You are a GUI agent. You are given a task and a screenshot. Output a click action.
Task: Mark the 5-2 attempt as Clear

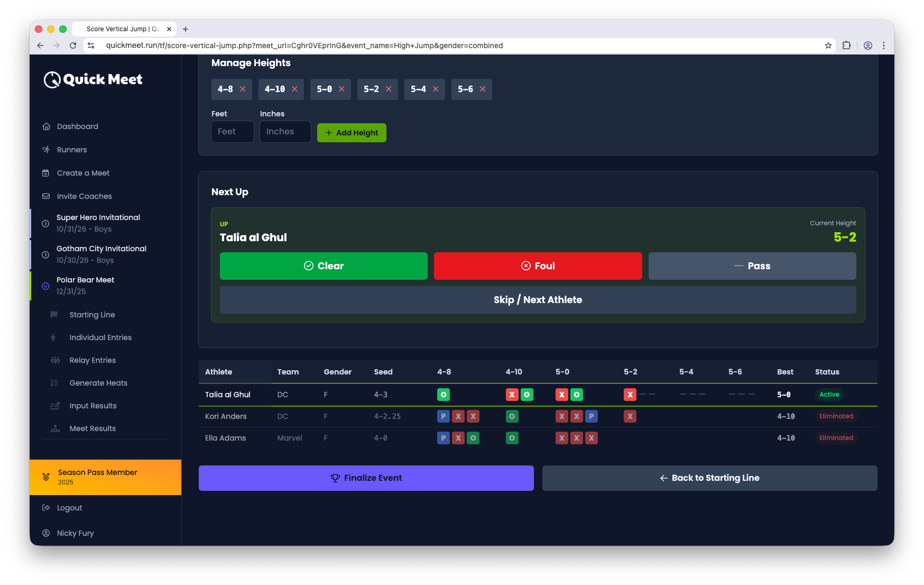pyautogui.click(x=323, y=266)
